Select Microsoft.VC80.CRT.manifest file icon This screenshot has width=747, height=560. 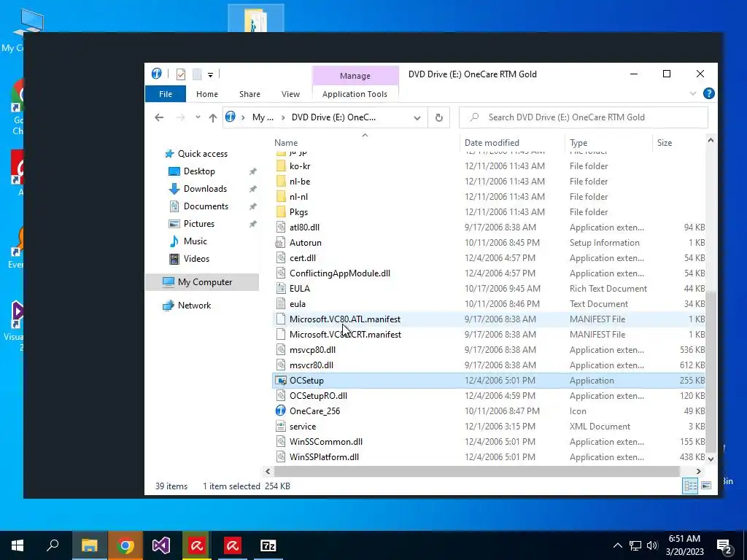point(281,334)
